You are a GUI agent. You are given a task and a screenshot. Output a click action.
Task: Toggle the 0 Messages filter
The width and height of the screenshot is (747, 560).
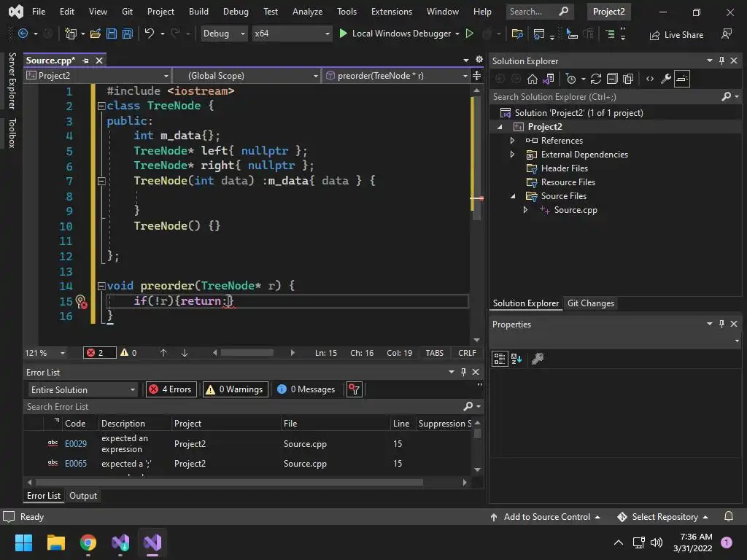306,389
